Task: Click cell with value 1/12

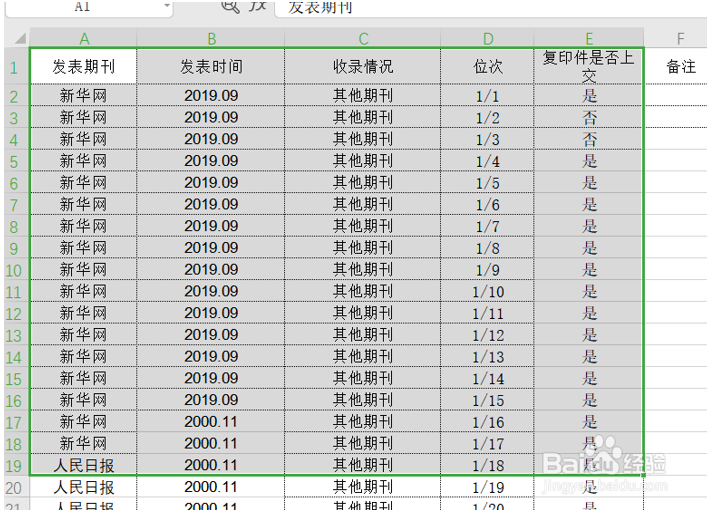Action: point(487,335)
